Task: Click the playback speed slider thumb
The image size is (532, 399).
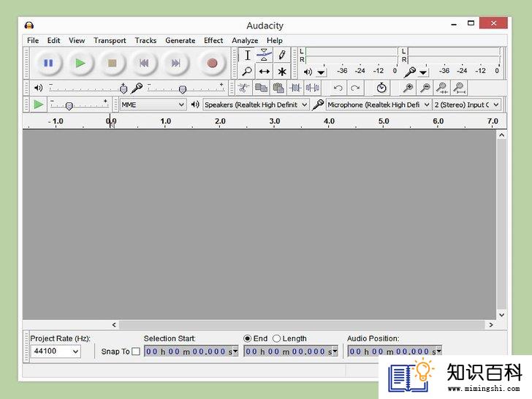Action: coord(69,106)
